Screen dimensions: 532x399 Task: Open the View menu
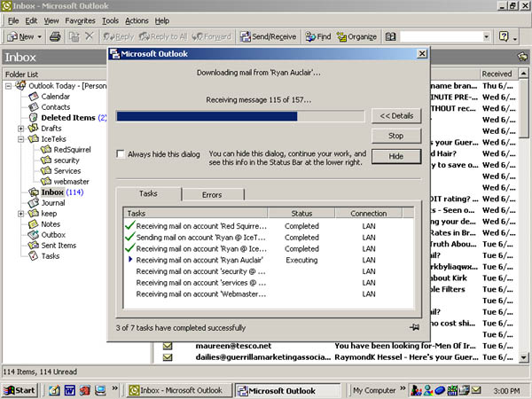(x=51, y=20)
